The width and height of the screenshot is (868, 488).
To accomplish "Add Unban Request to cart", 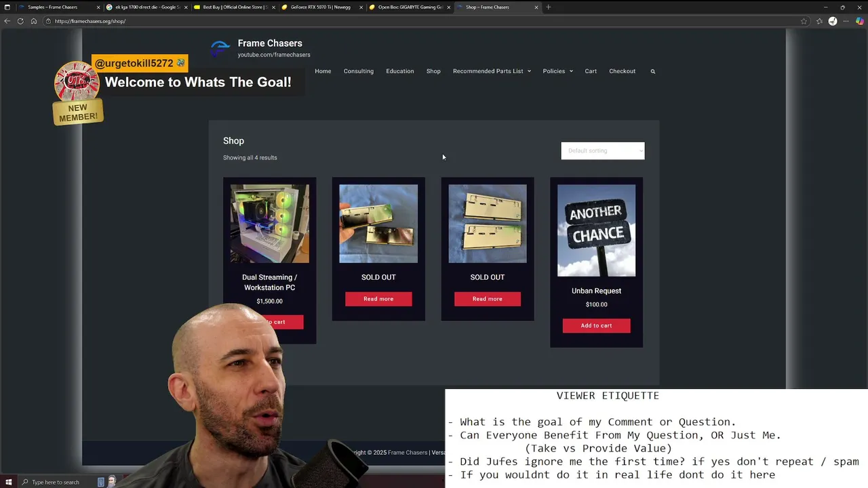I will tap(596, 325).
